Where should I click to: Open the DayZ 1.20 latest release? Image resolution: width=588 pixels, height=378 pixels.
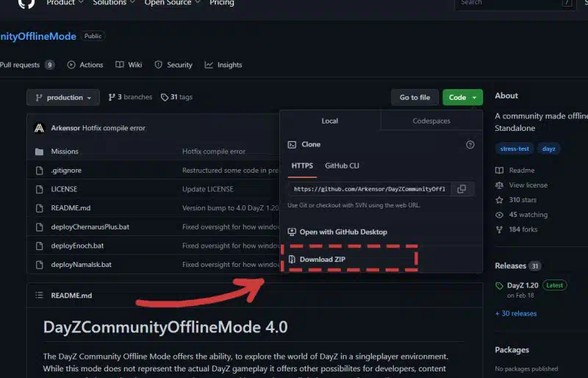(523, 285)
